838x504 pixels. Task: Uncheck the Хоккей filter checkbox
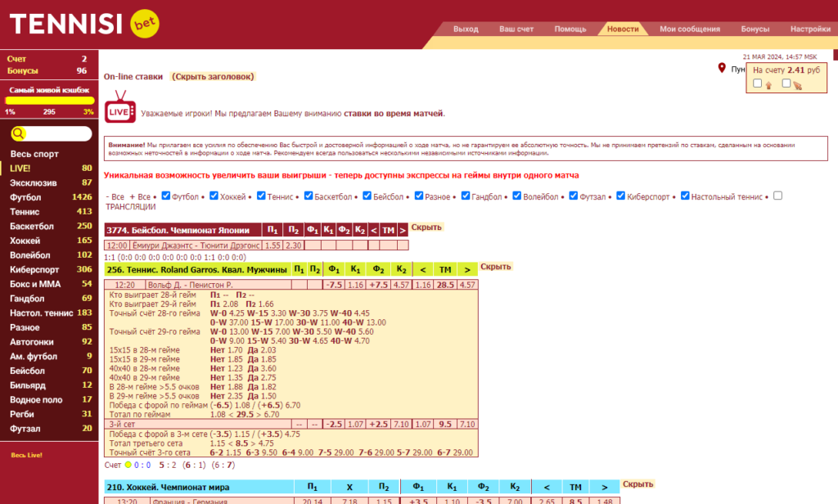click(x=214, y=196)
